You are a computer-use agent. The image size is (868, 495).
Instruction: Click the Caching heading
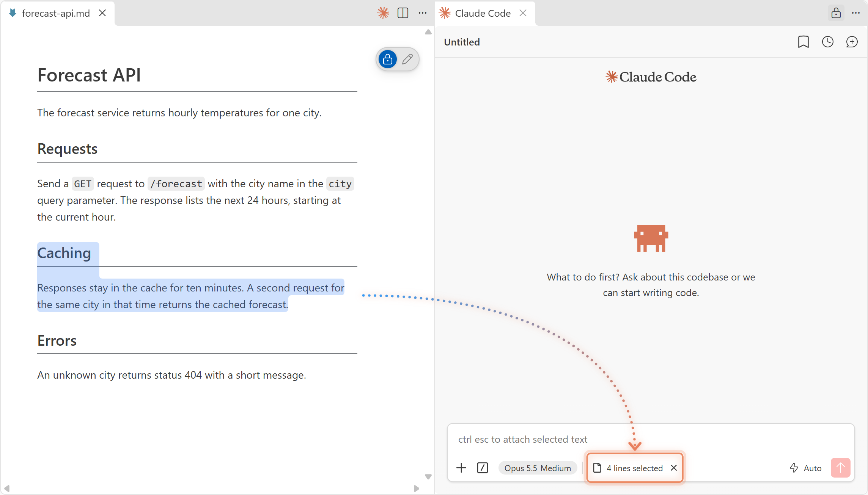(64, 253)
